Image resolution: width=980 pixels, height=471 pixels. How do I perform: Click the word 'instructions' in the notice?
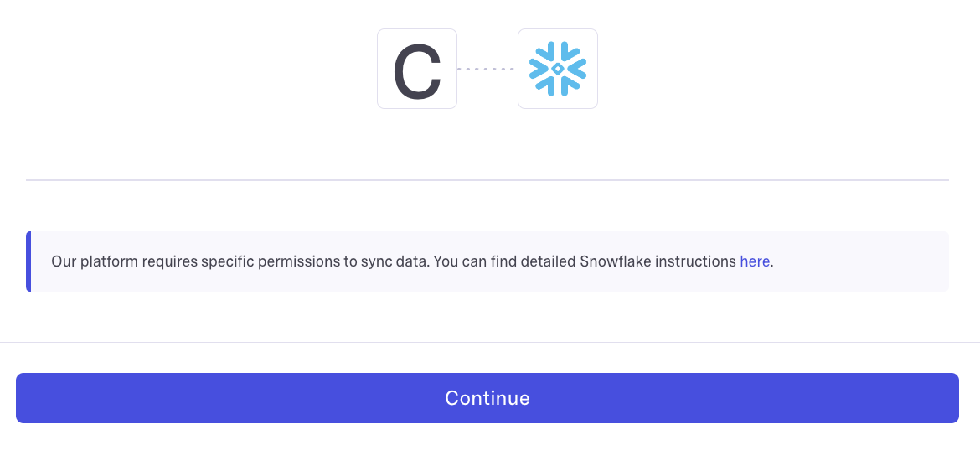point(695,261)
